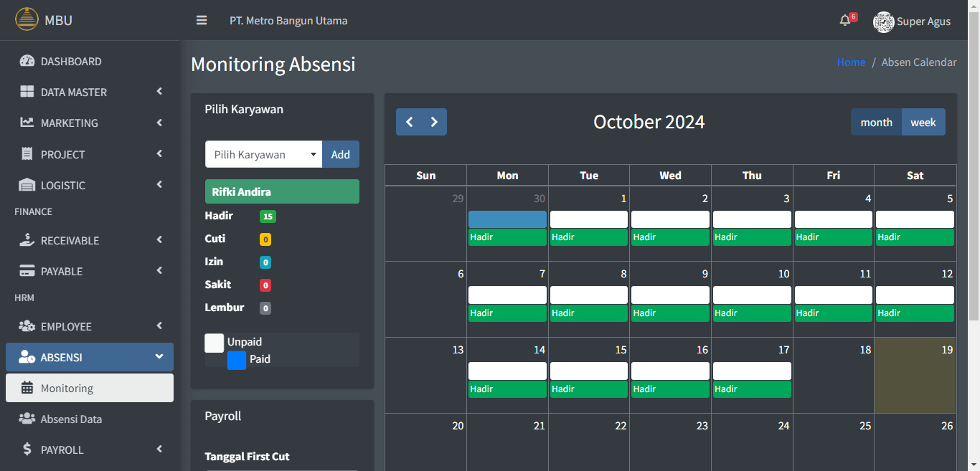Click the blue Paid color swatch
The image size is (980, 471).
click(x=237, y=360)
